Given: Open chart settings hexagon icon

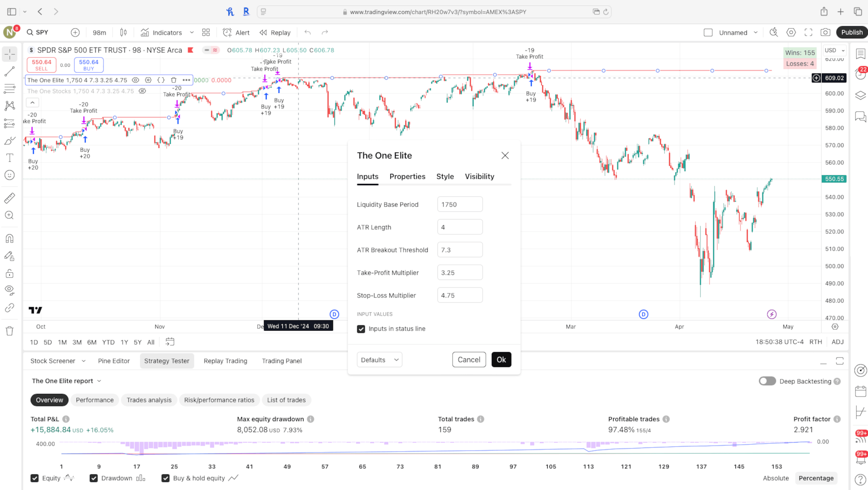Looking at the screenshot, I should (791, 32).
